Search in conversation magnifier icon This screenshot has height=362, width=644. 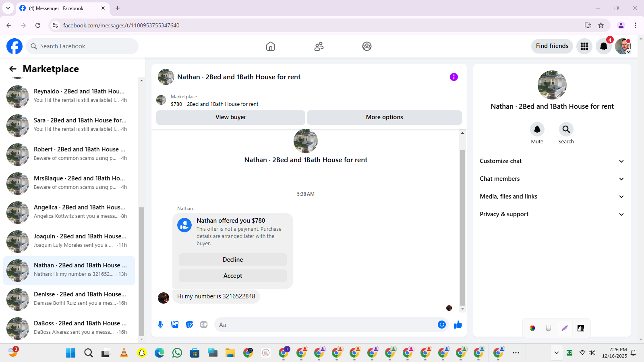(566, 129)
